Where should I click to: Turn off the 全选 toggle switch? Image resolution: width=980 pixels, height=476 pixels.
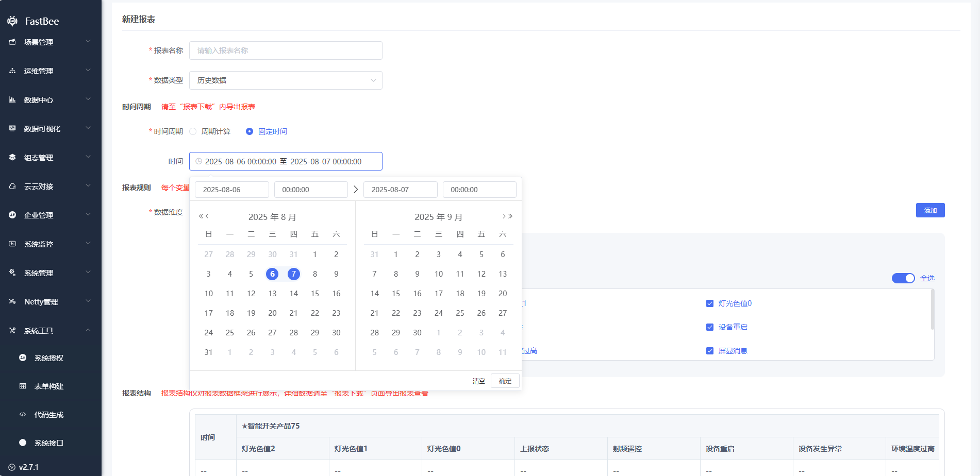pyautogui.click(x=903, y=278)
